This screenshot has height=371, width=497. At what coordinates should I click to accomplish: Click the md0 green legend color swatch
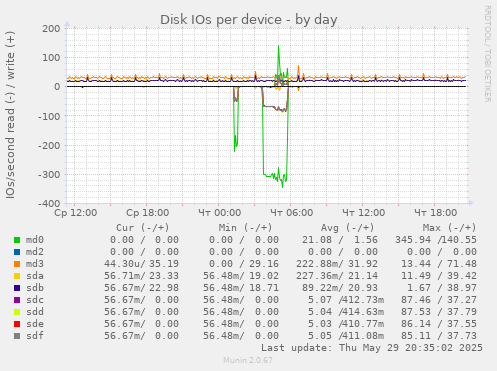17,240
